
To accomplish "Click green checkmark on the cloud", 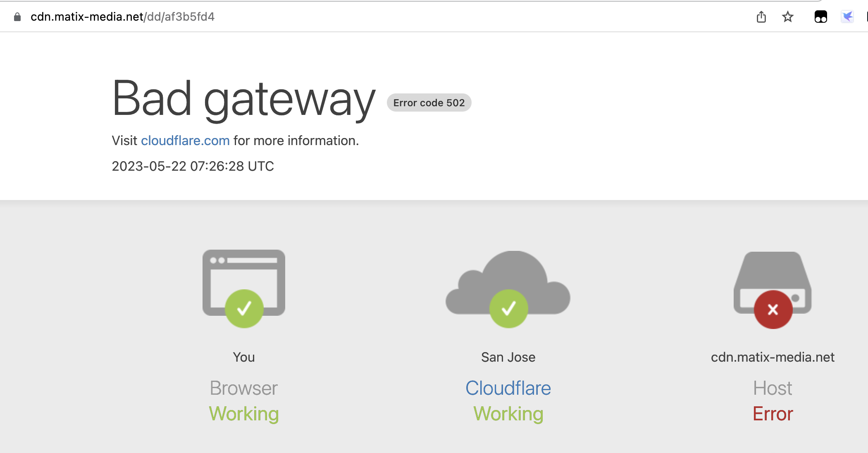I will pos(508,309).
